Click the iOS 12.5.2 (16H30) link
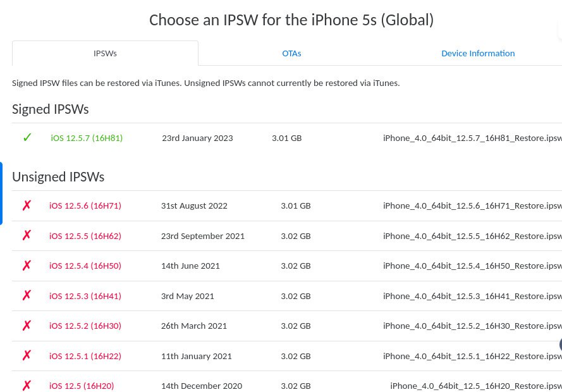562x392 pixels. (x=85, y=326)
